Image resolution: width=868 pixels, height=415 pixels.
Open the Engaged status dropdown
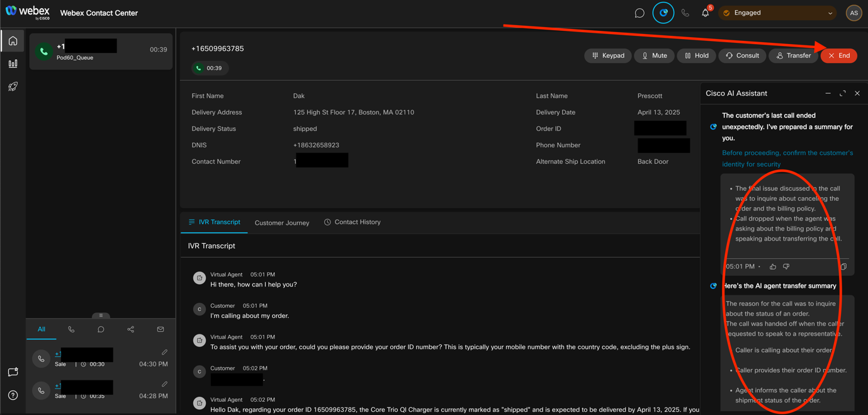tap(778, 13)
